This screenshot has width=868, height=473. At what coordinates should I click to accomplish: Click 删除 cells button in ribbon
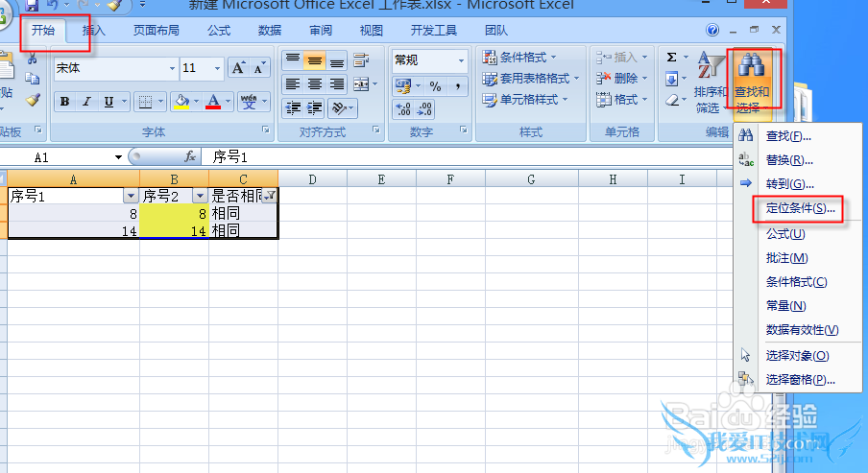point(621,79)
